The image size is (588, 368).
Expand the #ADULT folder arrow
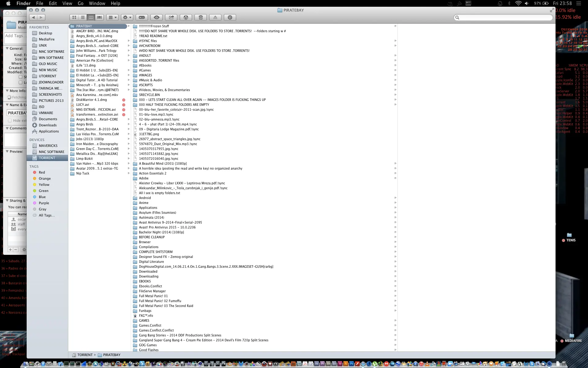pyautogui.click(x=395, y=56)
